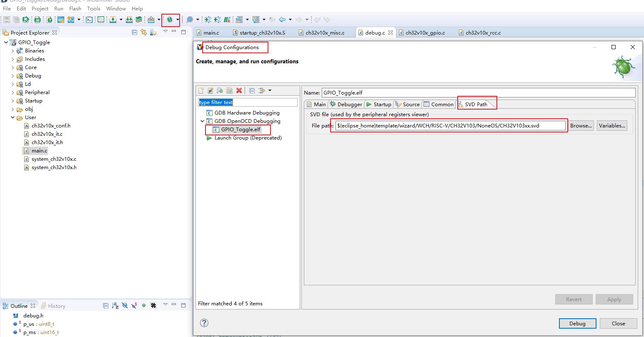Click New prototype configuration icon
The image size is (644, 337).
[x=210, y=90]
